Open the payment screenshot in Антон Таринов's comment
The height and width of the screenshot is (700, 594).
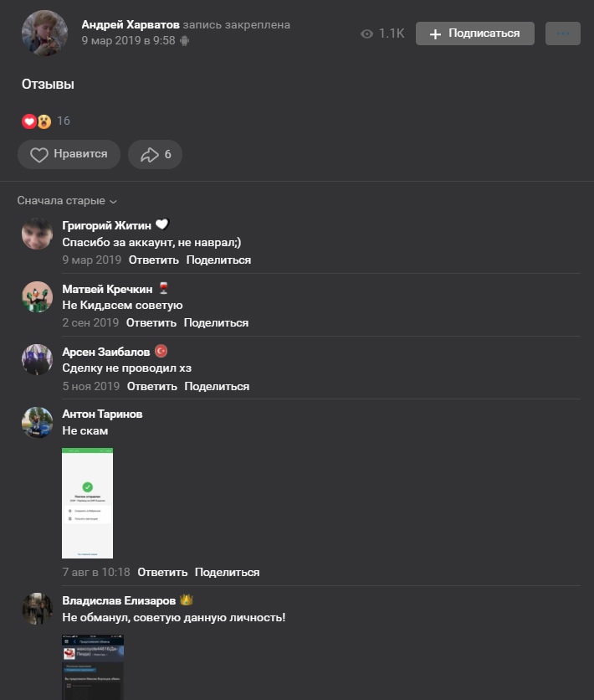coord(87,503)
